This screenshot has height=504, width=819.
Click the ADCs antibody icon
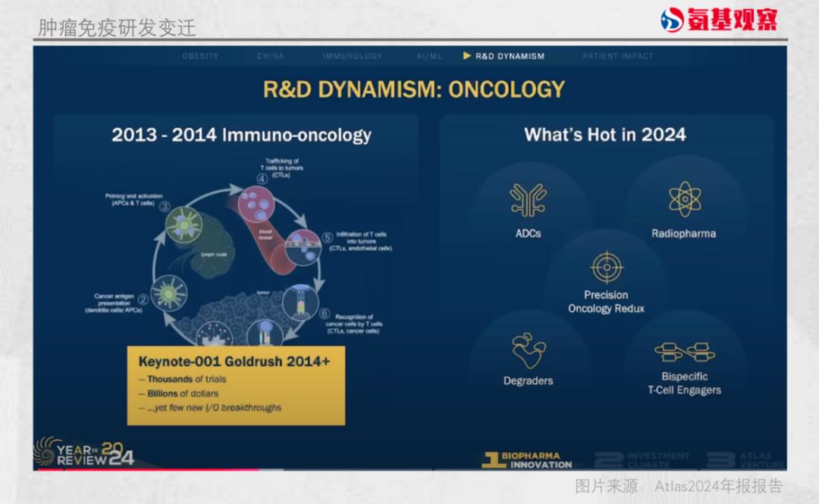click(x=528, y=200)
